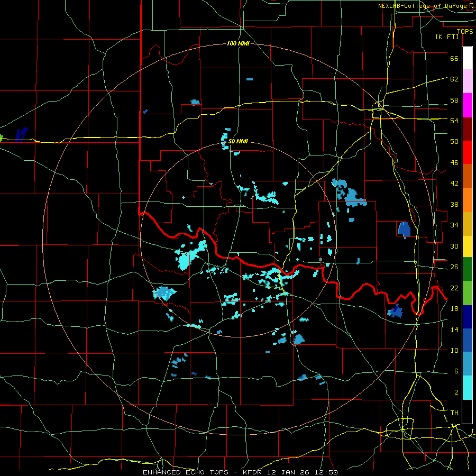Click the black TH threshold swatch
476x476 pixels.
pos(467,411)
